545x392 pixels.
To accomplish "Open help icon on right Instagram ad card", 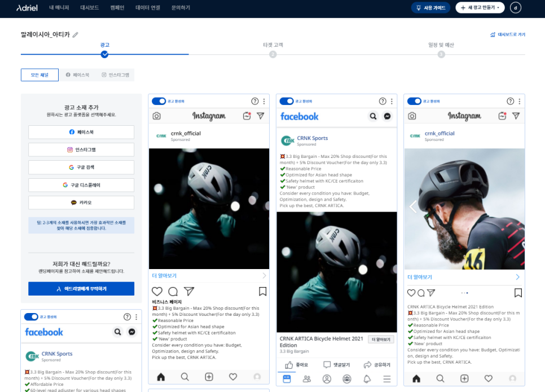I will click(510, 101).
